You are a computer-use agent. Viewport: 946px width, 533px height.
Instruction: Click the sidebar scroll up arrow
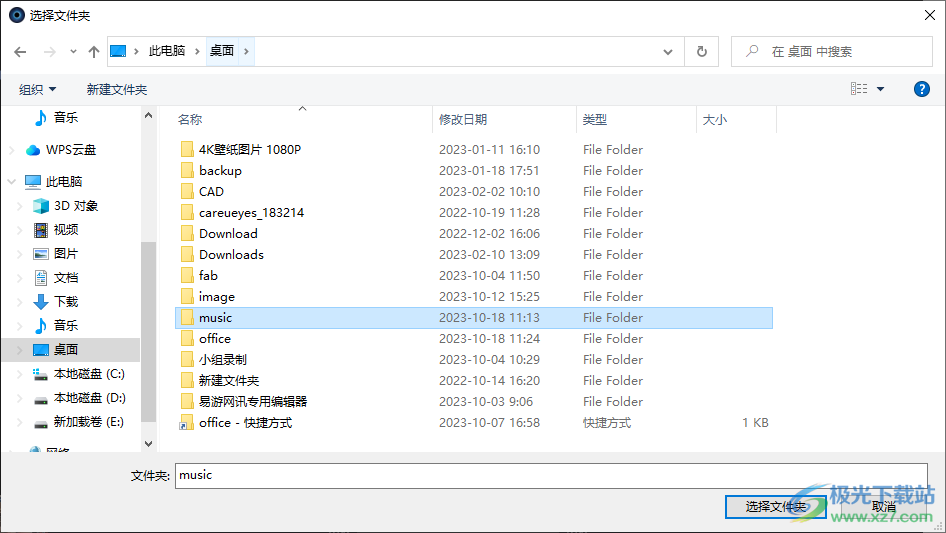[148, 115]
